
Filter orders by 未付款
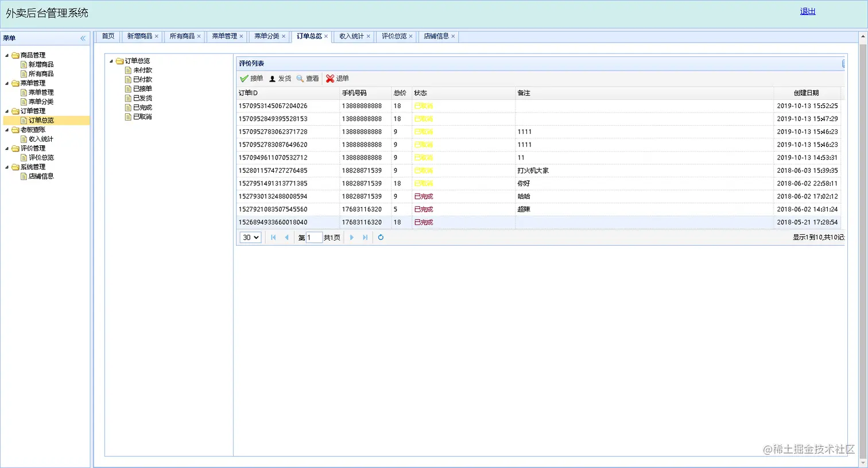pos(142,70)
